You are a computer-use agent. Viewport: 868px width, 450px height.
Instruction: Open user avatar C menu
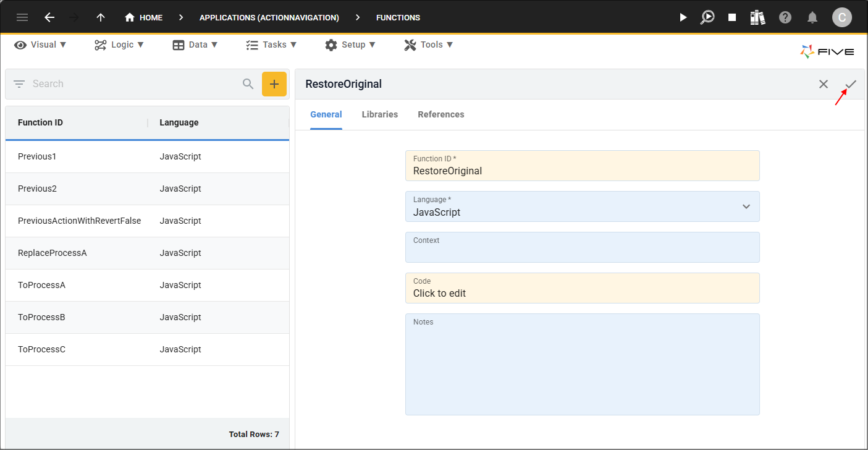[842, 17]
